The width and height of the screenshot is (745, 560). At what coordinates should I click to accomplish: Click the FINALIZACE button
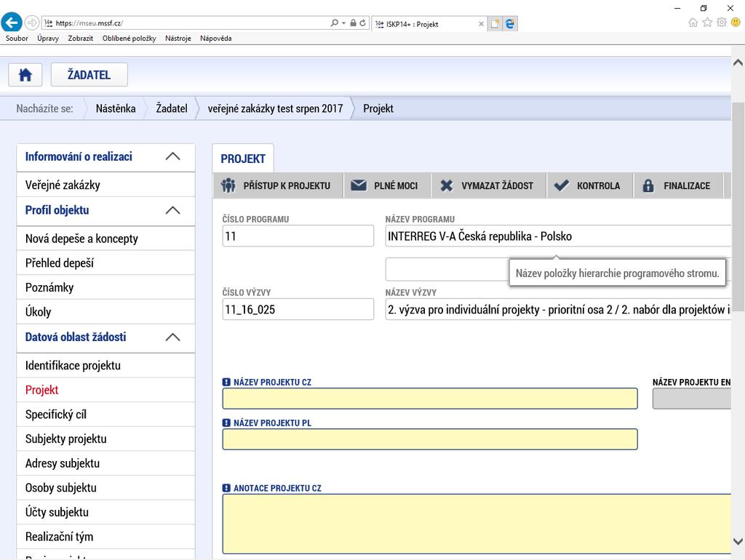pyautogui.click(x=678, y=185)
